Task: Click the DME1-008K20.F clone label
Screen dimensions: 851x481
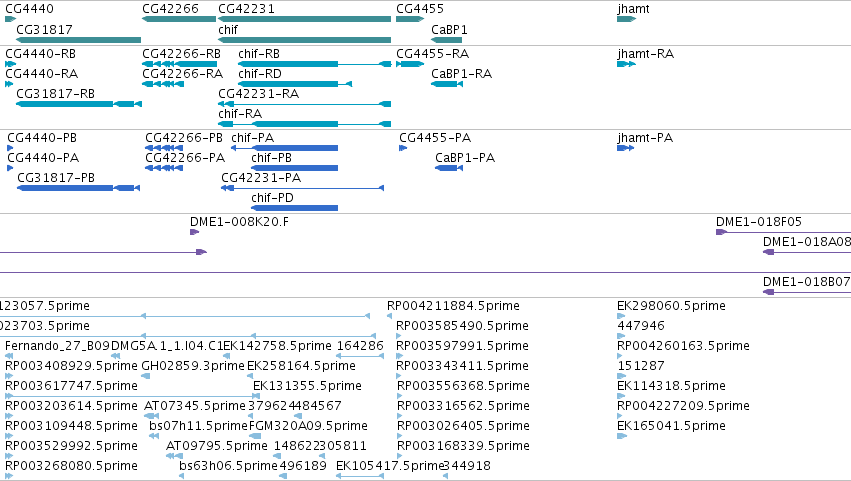Action: [x=239, y=221]
